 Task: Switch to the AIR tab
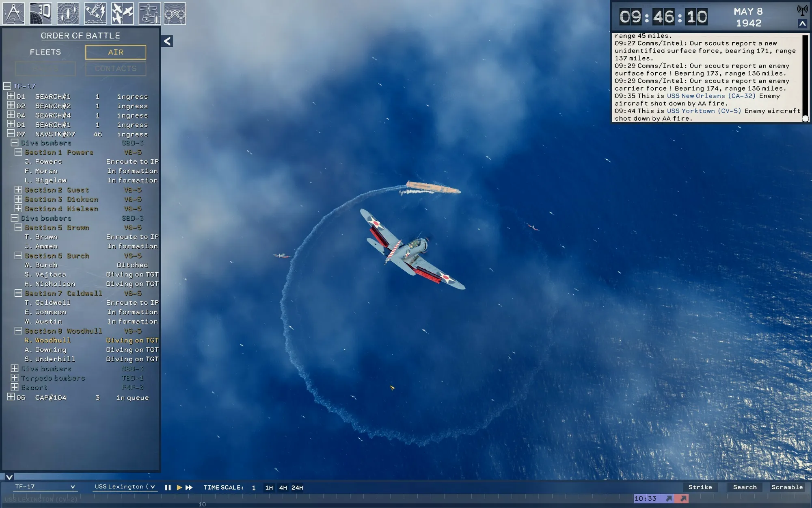(x=116, y=52)
